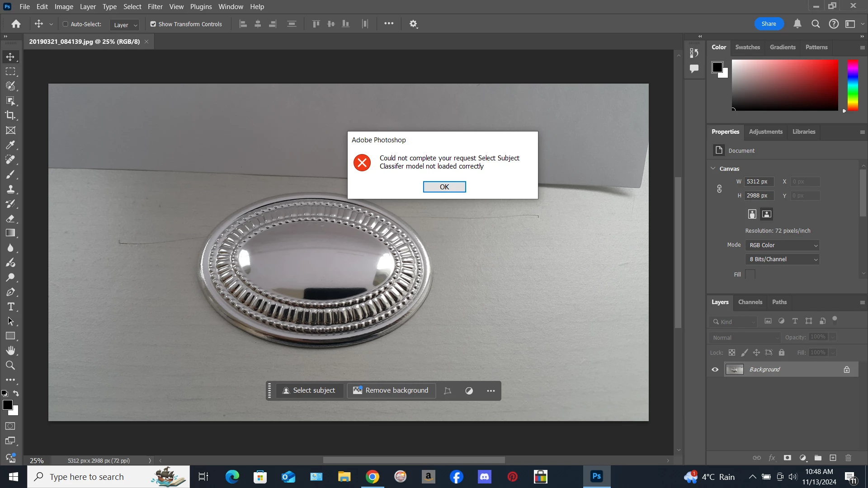Open the Filter menu
The image size is (868, 488).
(155, 7)
